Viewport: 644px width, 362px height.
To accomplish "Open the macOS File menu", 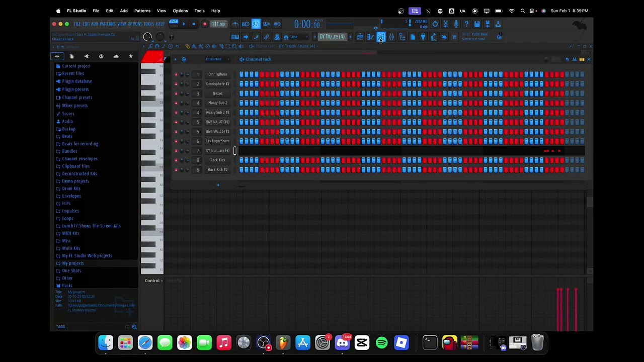I will 96,11.
